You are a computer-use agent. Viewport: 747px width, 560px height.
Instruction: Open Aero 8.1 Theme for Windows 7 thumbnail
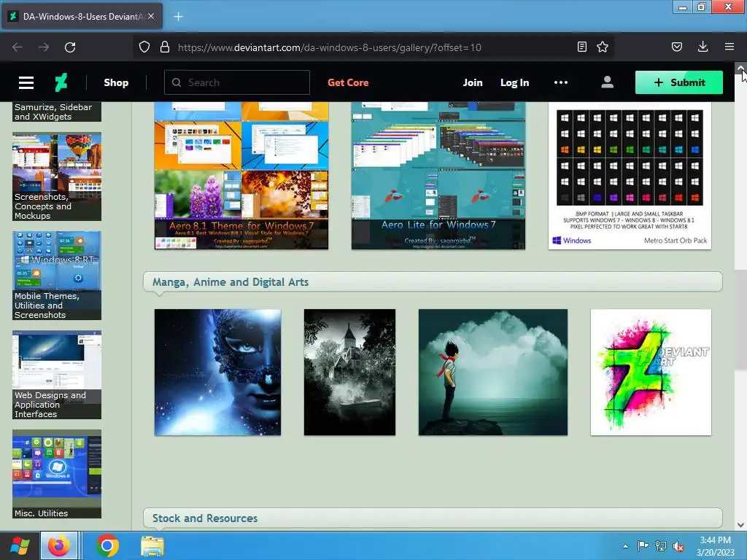pos(241,175)
